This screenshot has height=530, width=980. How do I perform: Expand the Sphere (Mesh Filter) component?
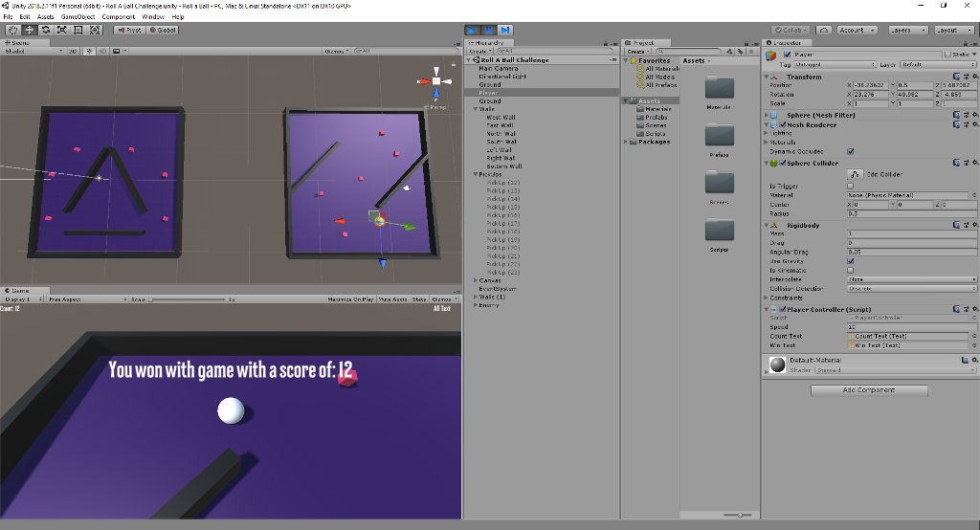point(767,115)
